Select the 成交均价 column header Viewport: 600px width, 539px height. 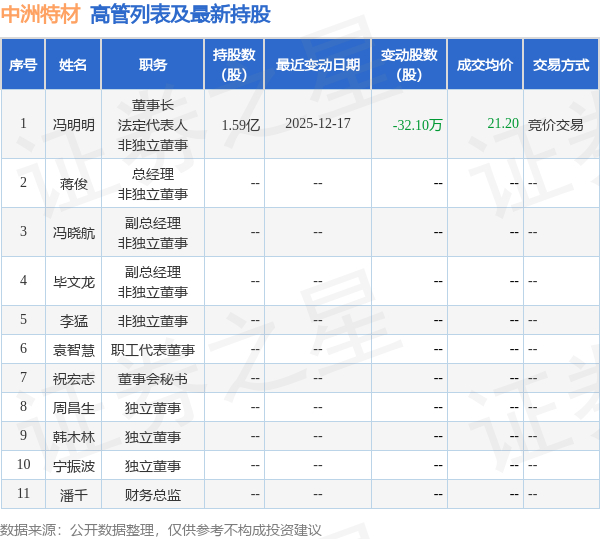tap(485, 64)
